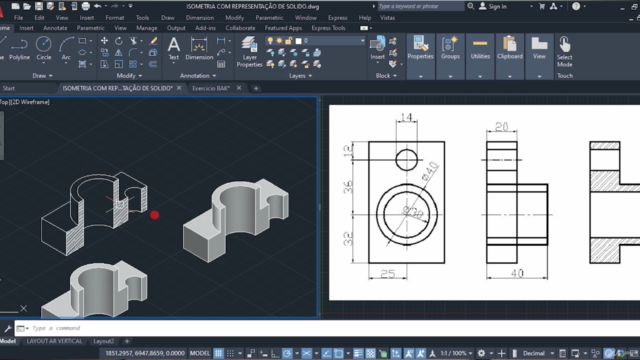Activate the Copy tool

tap(104, 53)
